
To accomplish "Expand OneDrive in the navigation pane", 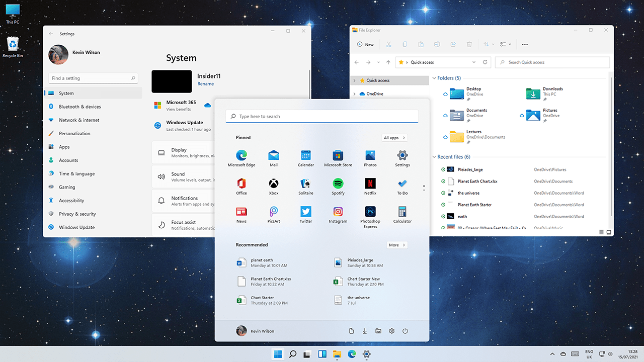I will 355,94.
